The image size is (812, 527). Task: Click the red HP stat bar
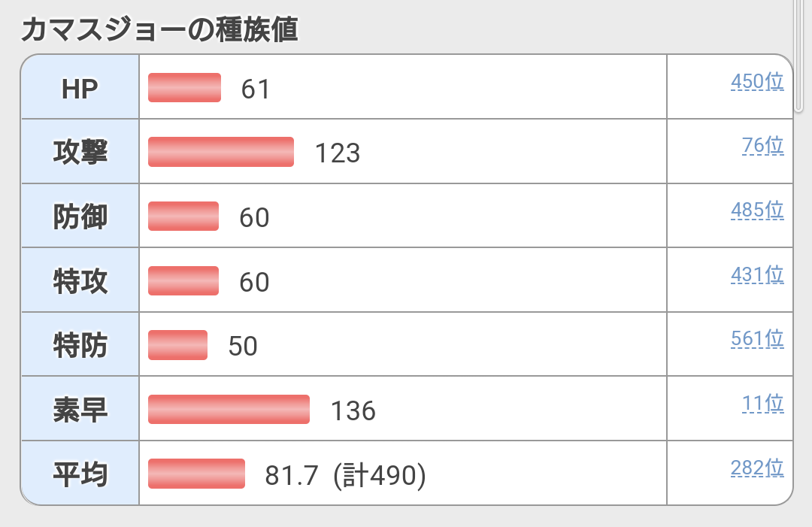[184, 87]
